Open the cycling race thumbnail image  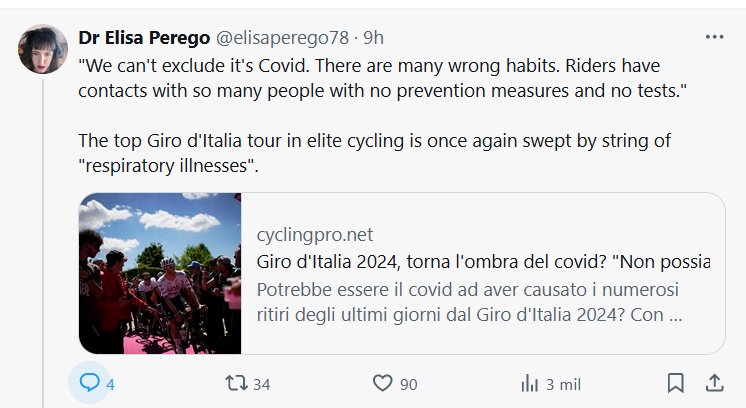coord(160,273)
